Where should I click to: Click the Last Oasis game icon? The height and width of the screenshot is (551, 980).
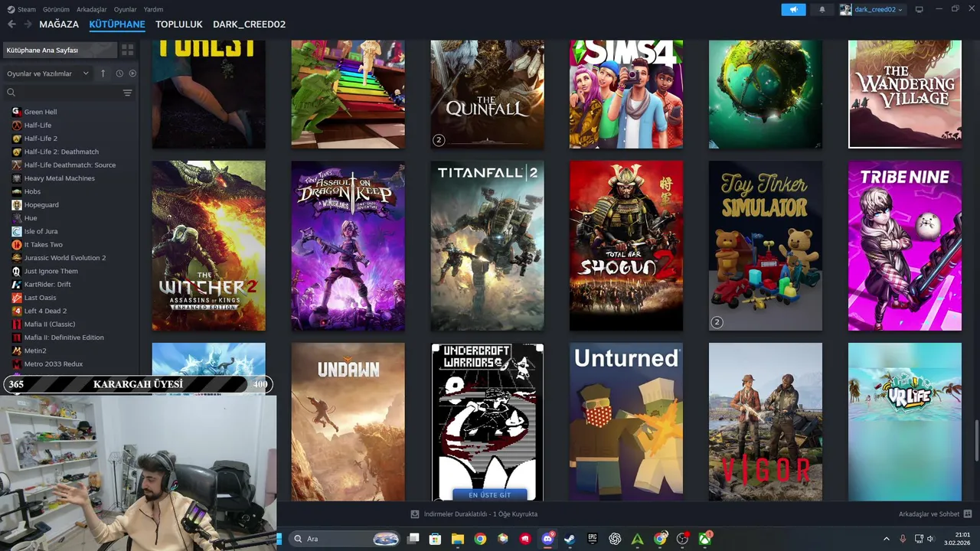pos(17,298)
